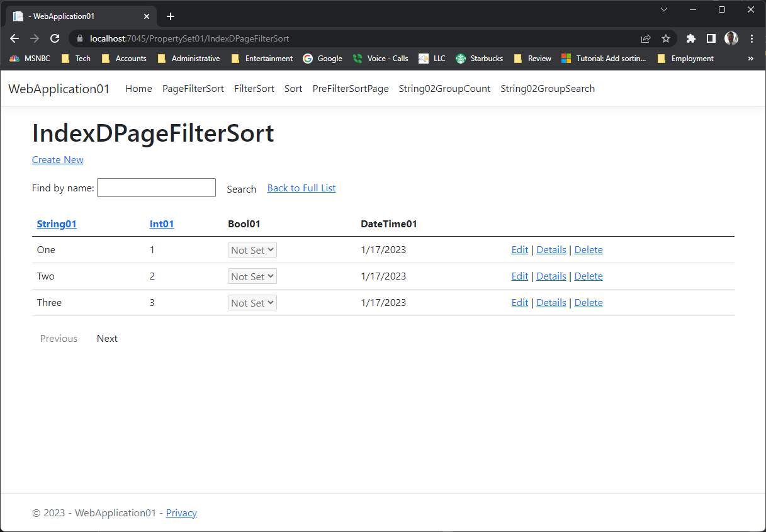View Details for record Three

pyautogui.click(x=551, y=303)
